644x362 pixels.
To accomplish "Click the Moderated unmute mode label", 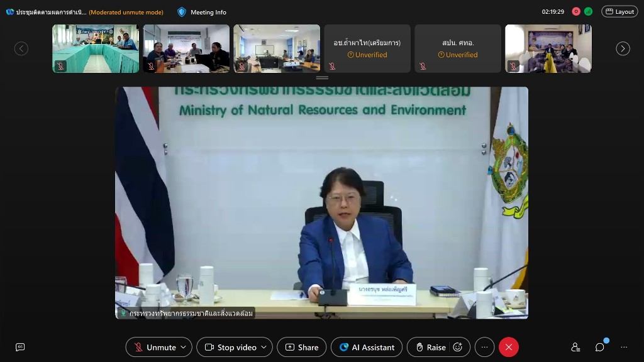I will coord(126,13).
